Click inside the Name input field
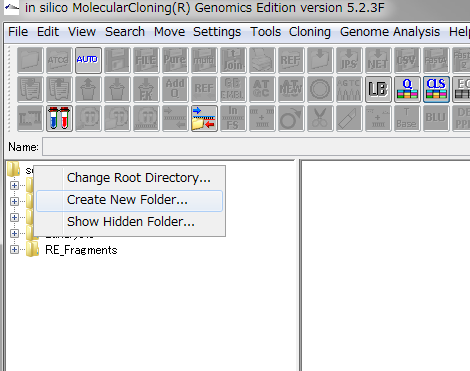The image size is (470, 371). [256, 147]
